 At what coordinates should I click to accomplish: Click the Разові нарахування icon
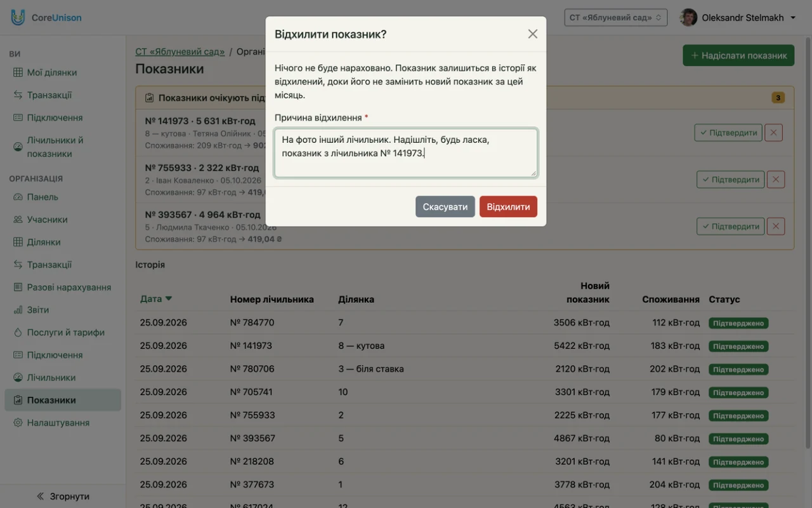point(18,287)
